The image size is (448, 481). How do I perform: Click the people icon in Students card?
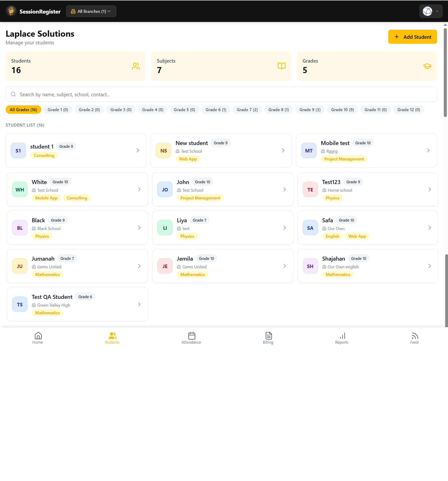[136, 66]
